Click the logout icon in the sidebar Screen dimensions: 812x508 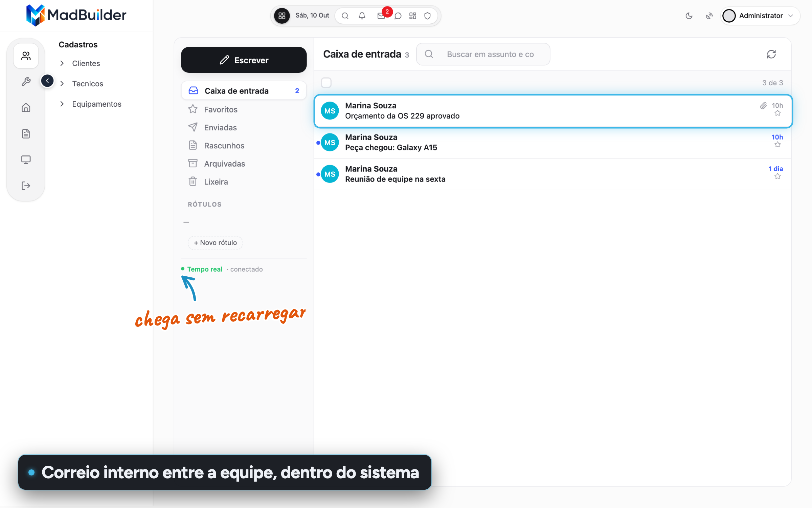pyautogui.click(x=26, y=186)
